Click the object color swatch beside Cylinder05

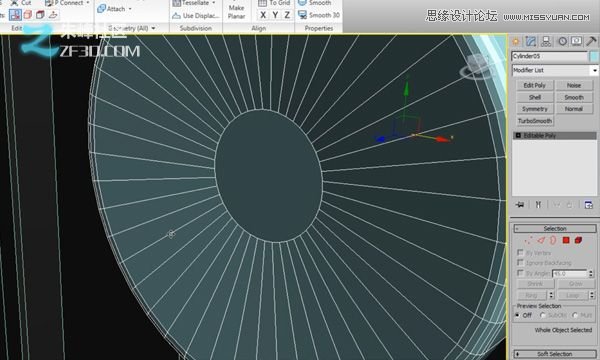click(593, 56)
